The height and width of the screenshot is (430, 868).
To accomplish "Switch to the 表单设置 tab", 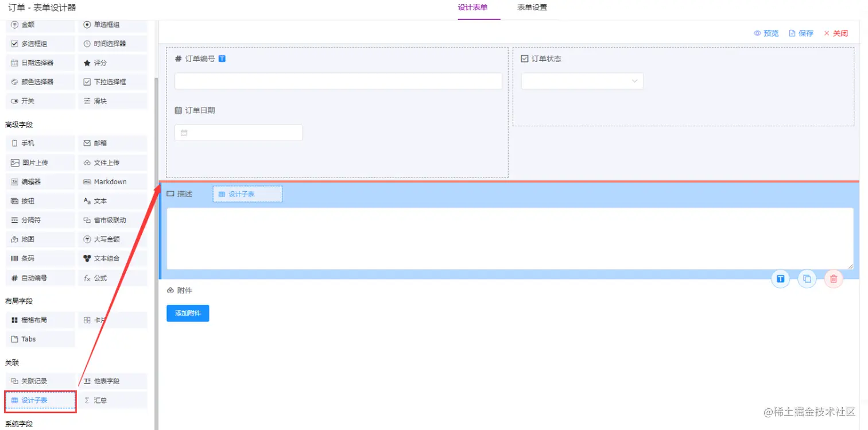I will pyautogui.click(x=532, y=8).
